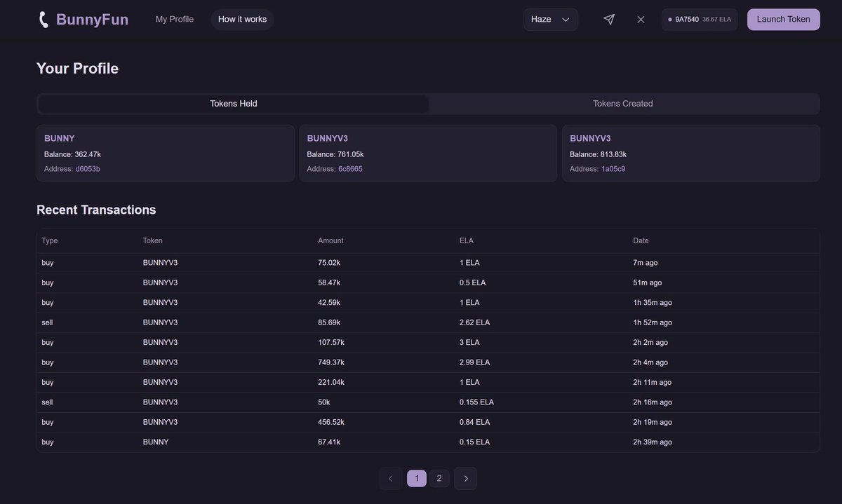Switch to Tokens Held tab
Screen dimensions: 842x504
pyautogui.click(x=234, y=104)
